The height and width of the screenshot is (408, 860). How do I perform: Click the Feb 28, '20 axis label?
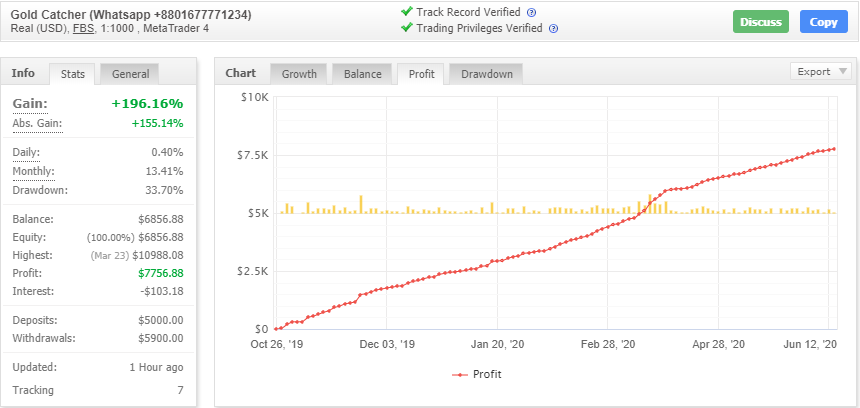608,344
